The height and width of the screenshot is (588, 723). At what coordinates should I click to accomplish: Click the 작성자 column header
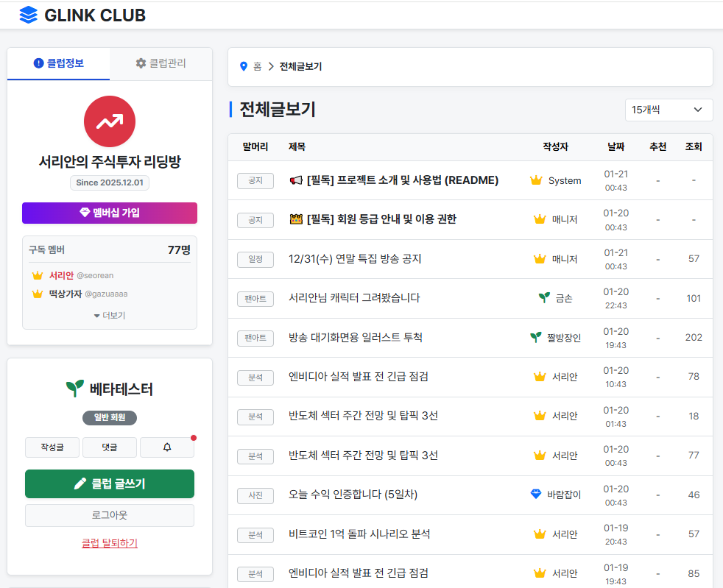coord(556,146)
